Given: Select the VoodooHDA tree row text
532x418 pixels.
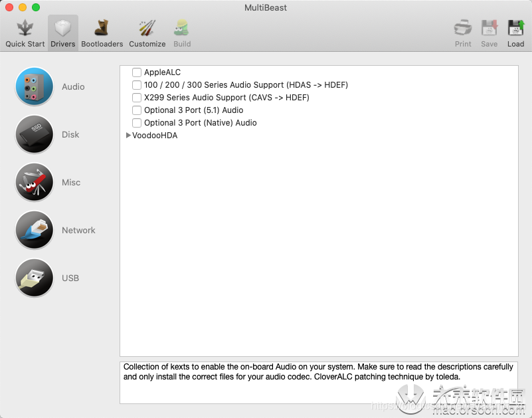Looking at the screenshot, I should coord(155,136).
